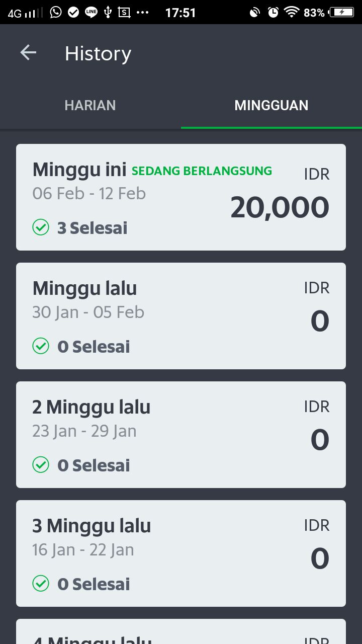Screen dimensions: 362x644
Task: Select the MINGGUAN tab
Action: coord(271,105)
